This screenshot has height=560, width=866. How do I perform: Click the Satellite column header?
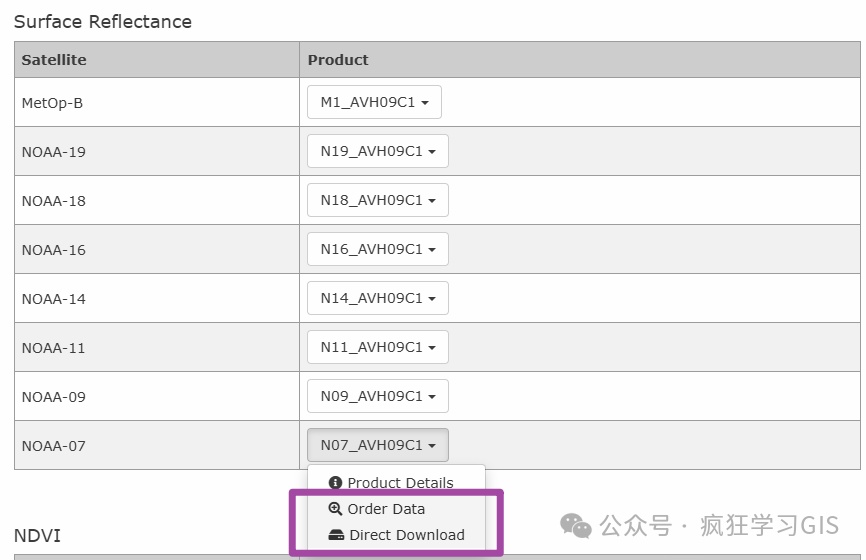click(x=54, y=60)
